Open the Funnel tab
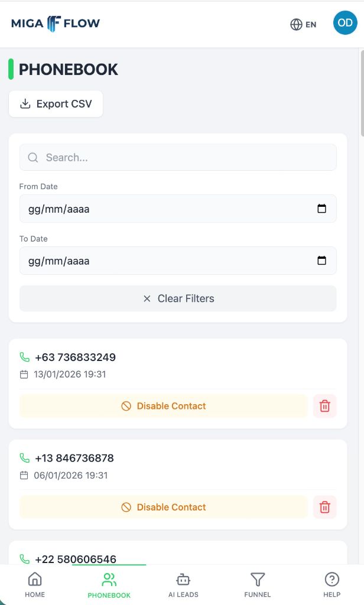Viewport: 364px width, 605px height. tap(258, 585)
